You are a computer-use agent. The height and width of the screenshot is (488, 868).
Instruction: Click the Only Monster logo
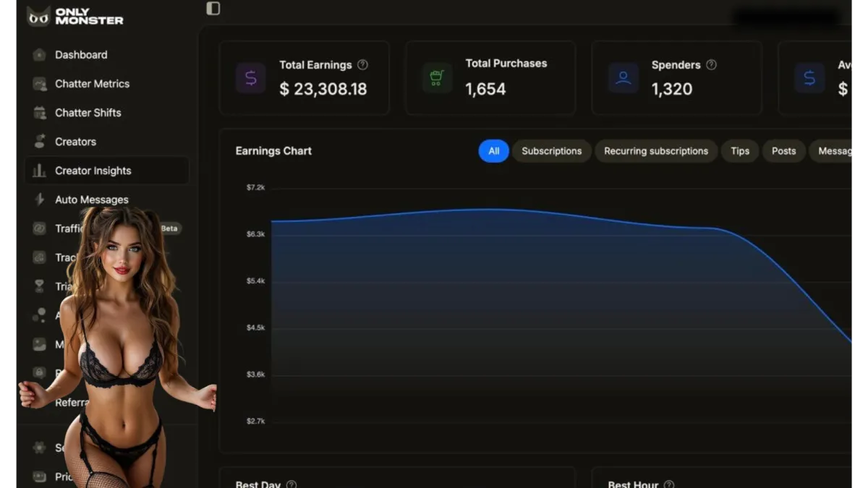tap(75, 16)
